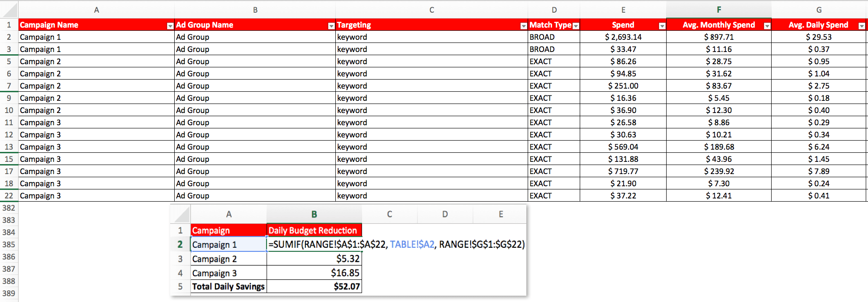Click the BROAD match type cell in row 2

point(554,37)
